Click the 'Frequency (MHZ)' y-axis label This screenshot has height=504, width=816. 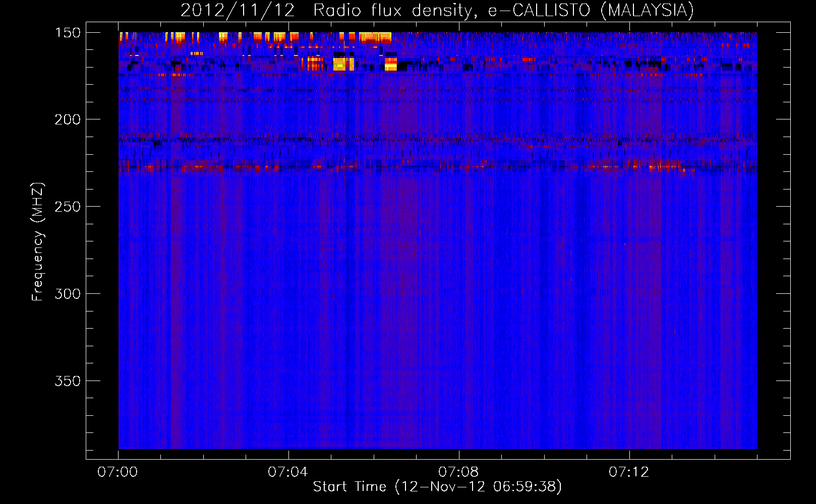[38, 242]
